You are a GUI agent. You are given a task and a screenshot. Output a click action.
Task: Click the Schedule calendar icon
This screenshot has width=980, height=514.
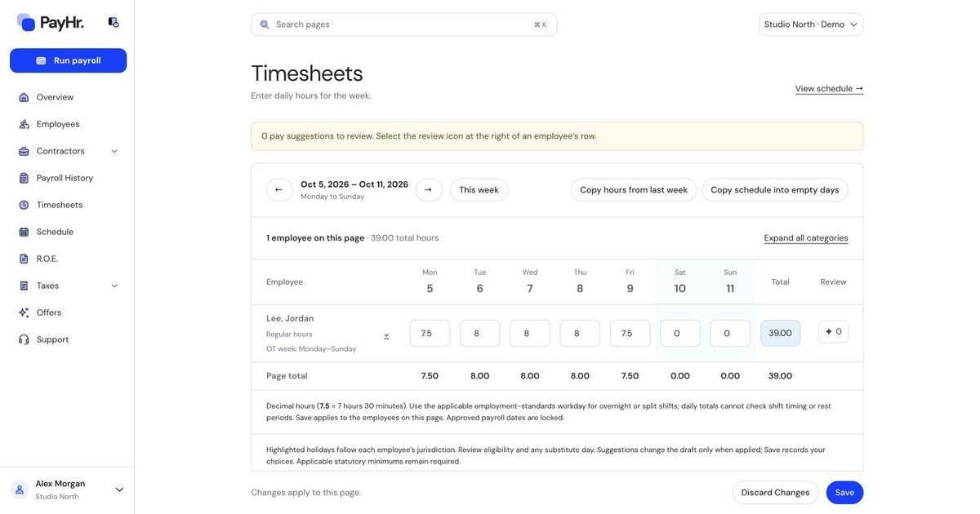coord(24,232)
